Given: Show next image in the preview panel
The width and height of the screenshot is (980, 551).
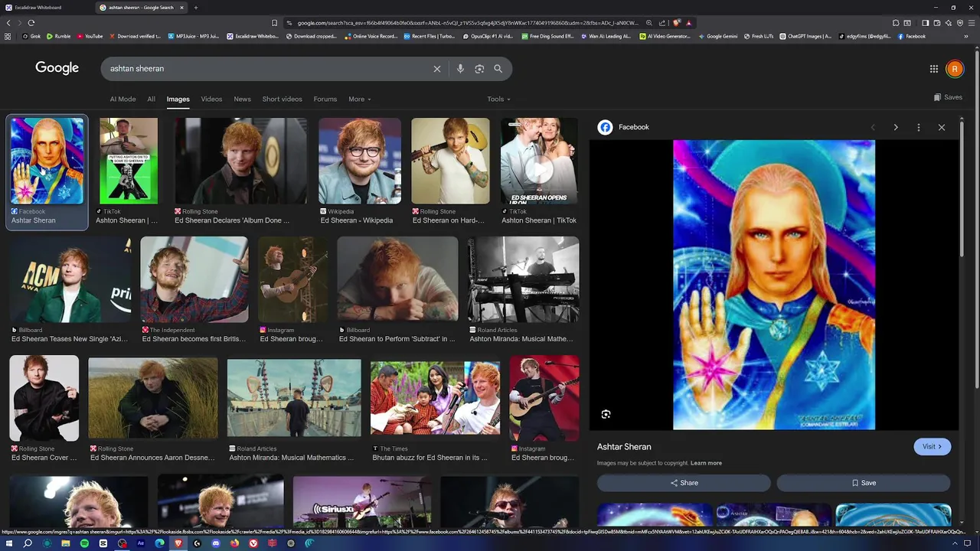Looking at the screenshot, I should [896, 127].
